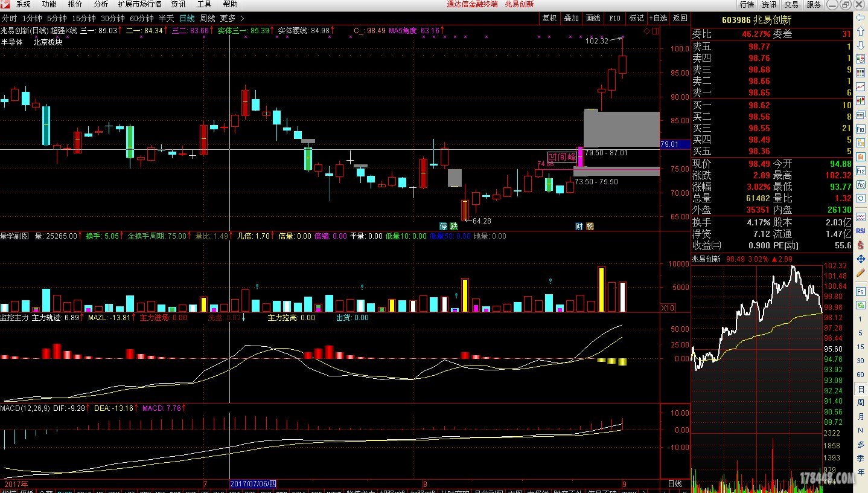The height and width of the screenshot is (493, 868).
Task: Switch to 1分钟 chart tab
Action: point(32,18)
